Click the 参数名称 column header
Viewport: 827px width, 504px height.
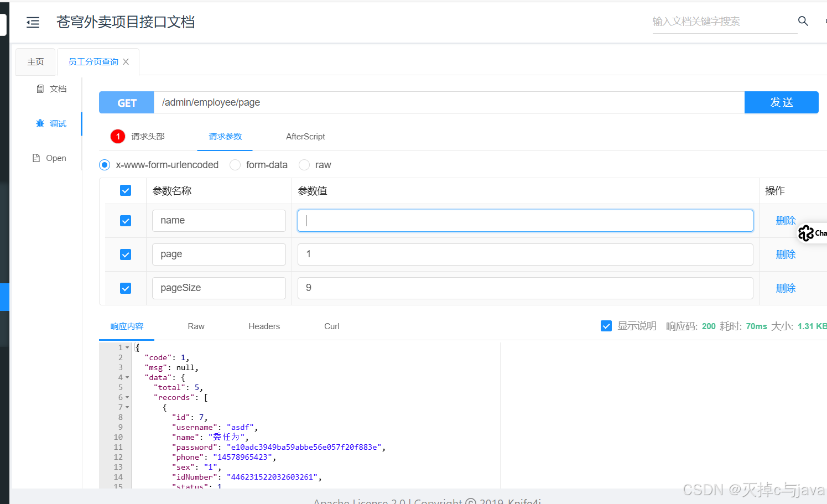coord(172,191)
